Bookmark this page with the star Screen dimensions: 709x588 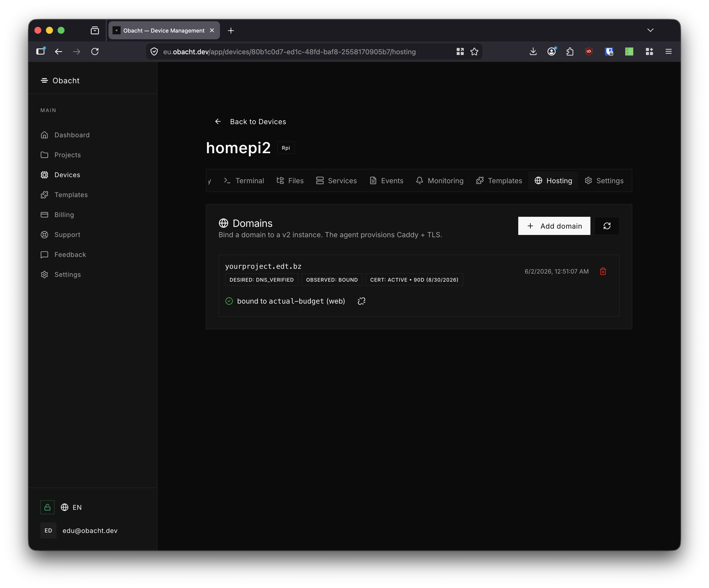(x=474, y=52)
